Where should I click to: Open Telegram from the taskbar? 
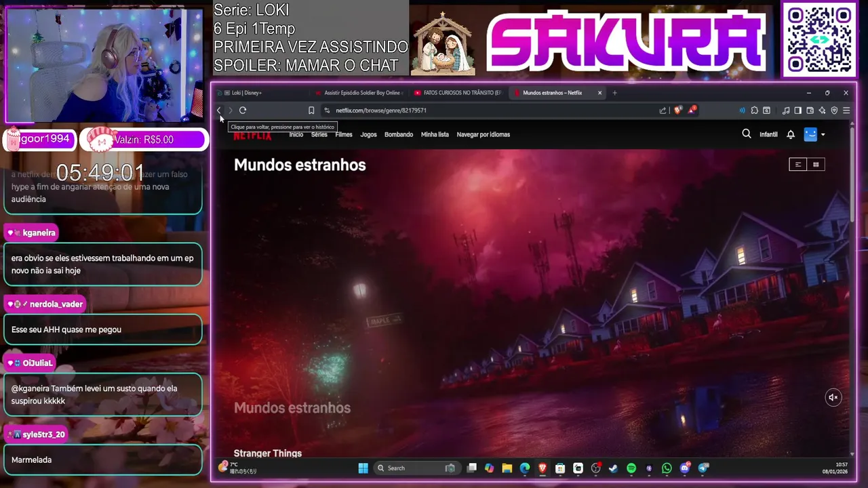click(x=703, y=468)
